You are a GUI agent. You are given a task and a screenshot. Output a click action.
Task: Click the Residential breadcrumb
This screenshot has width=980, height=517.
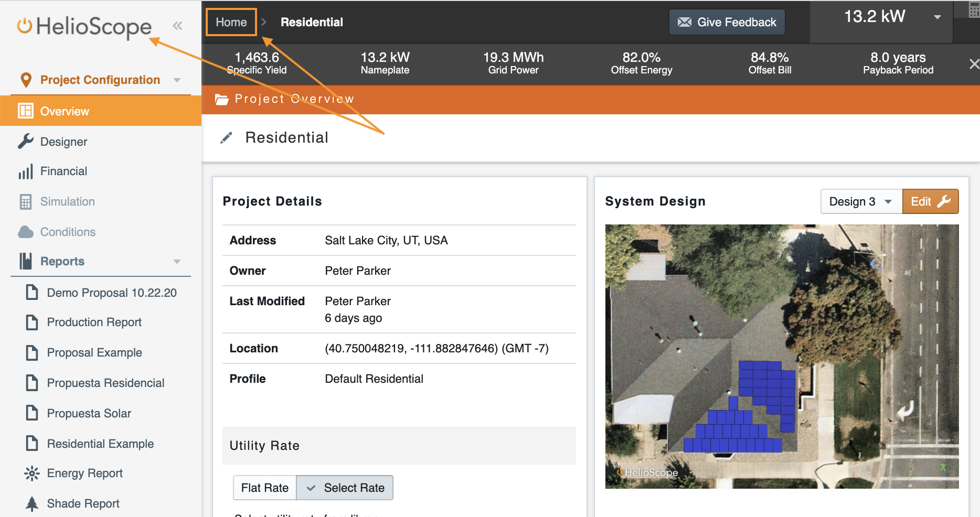[x=312, y=22]
